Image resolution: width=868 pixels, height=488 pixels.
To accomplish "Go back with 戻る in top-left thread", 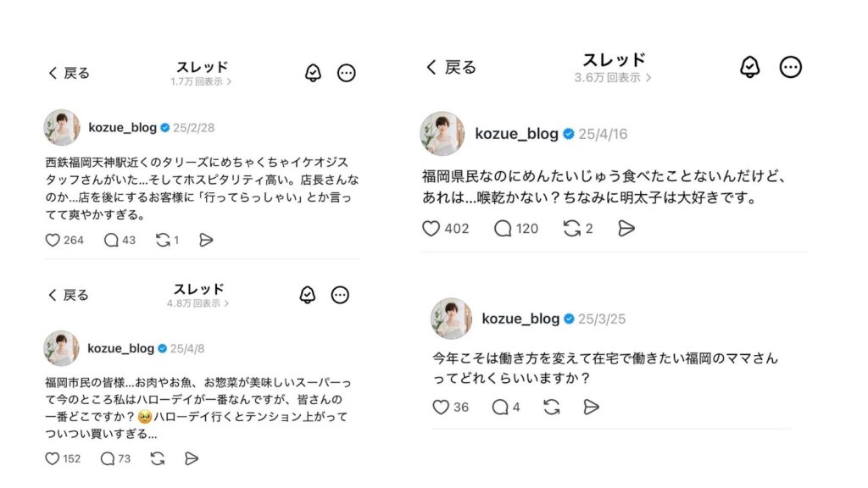I will pos(69,73).
